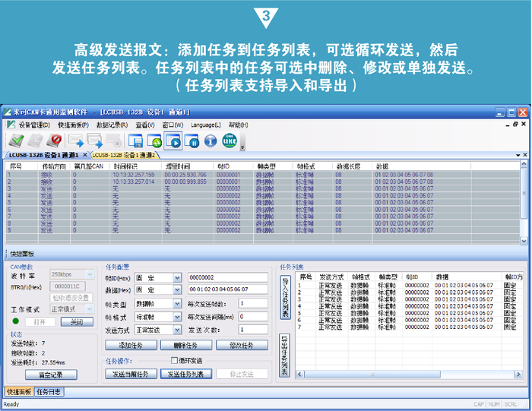Click the window with floppy disk save icon
The width and height of the screenshot is (532, 411).
coord(135,141)
